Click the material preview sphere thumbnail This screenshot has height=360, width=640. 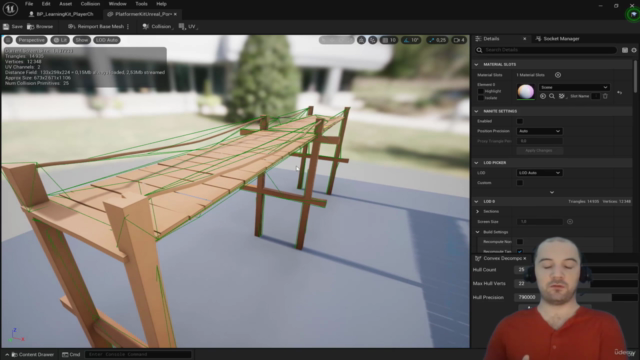point(525,91)
